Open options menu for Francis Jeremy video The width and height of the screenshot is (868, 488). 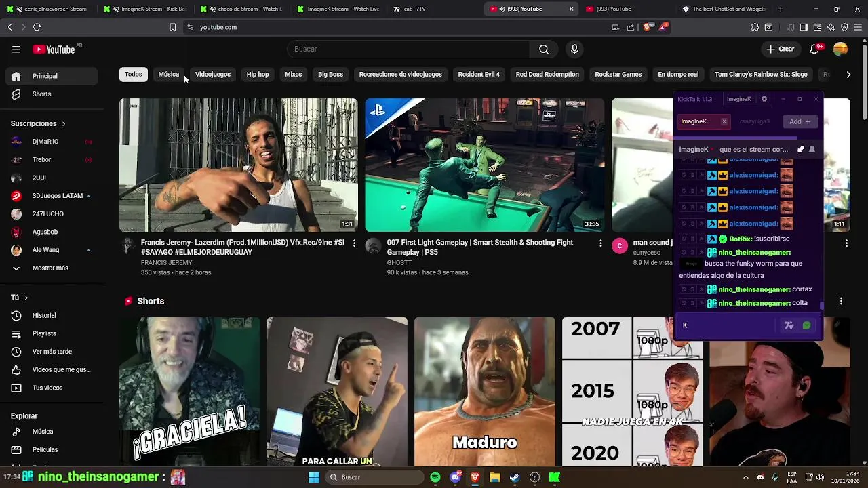click(354, 243)
